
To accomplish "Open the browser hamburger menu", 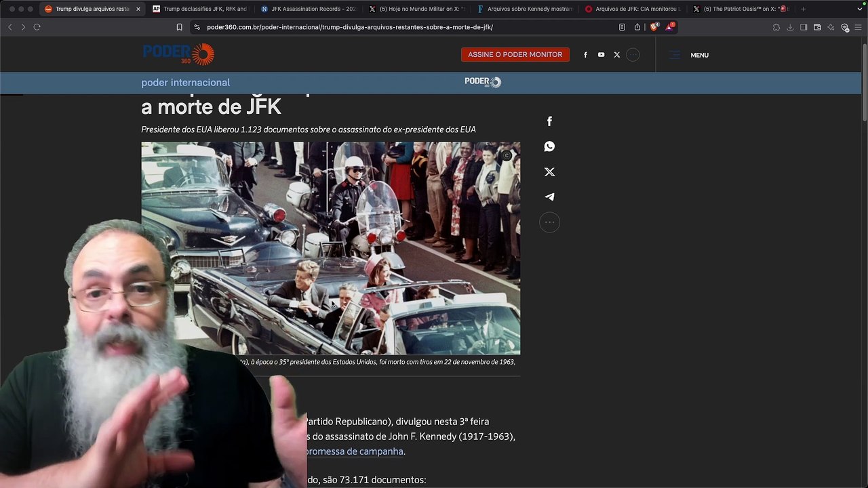I will pyautogui.click(x=858, y=27).
